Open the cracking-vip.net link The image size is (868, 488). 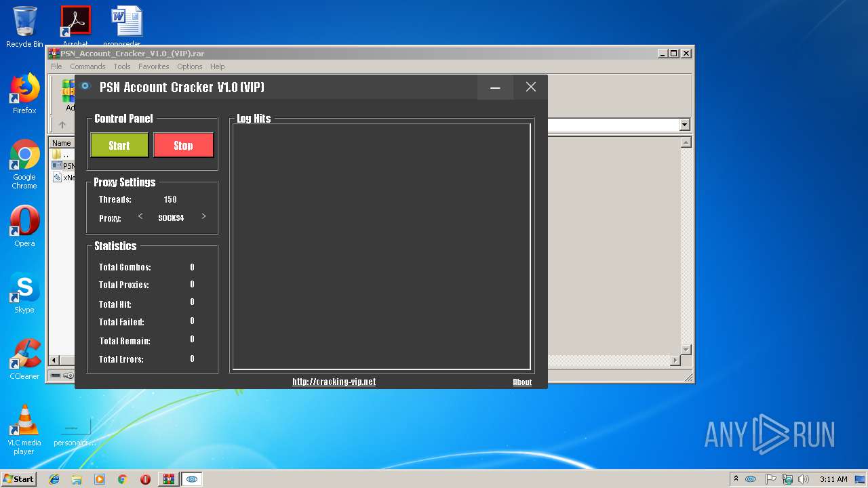click(334, 382)
